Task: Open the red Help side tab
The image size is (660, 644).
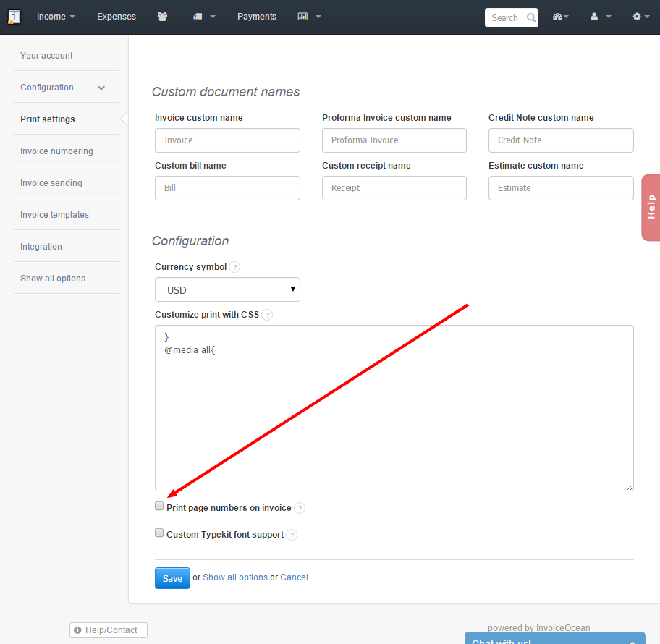Action: click(651, 207)
